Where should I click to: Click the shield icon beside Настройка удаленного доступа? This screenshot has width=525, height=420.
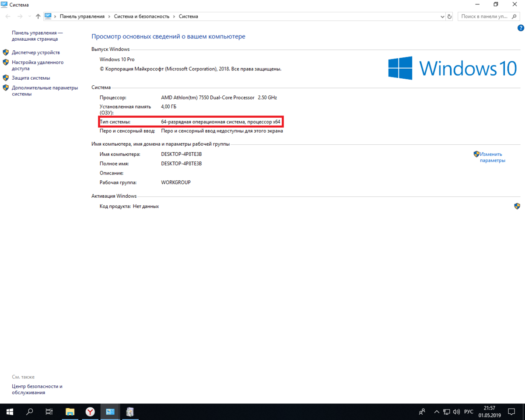click(x=6, y=63)
